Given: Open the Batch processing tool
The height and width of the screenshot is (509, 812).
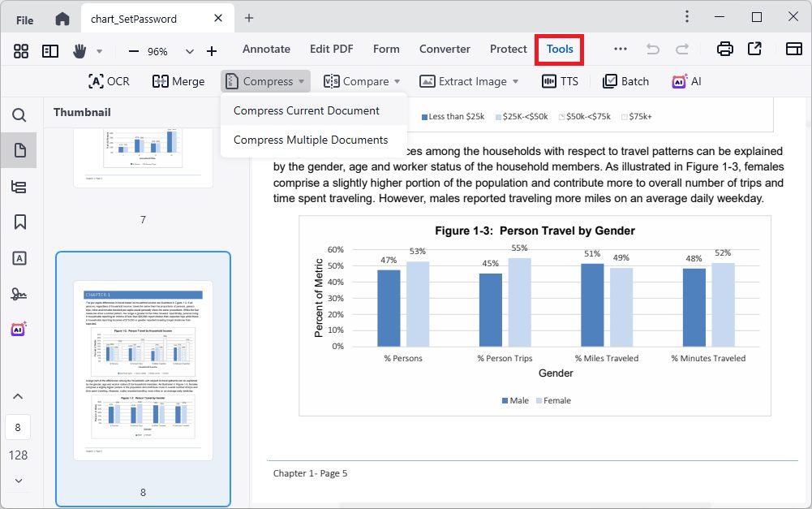Looking at the screenshot, I should click(625, 81).
